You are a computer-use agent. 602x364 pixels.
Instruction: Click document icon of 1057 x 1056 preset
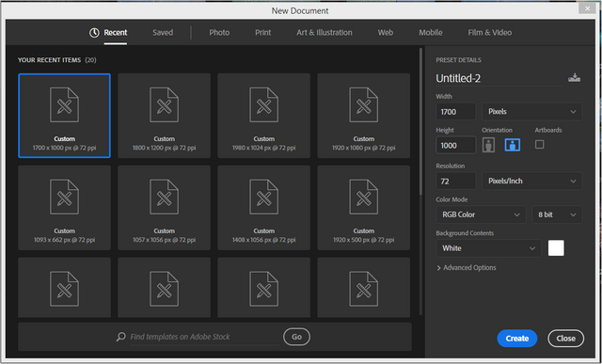164,197
